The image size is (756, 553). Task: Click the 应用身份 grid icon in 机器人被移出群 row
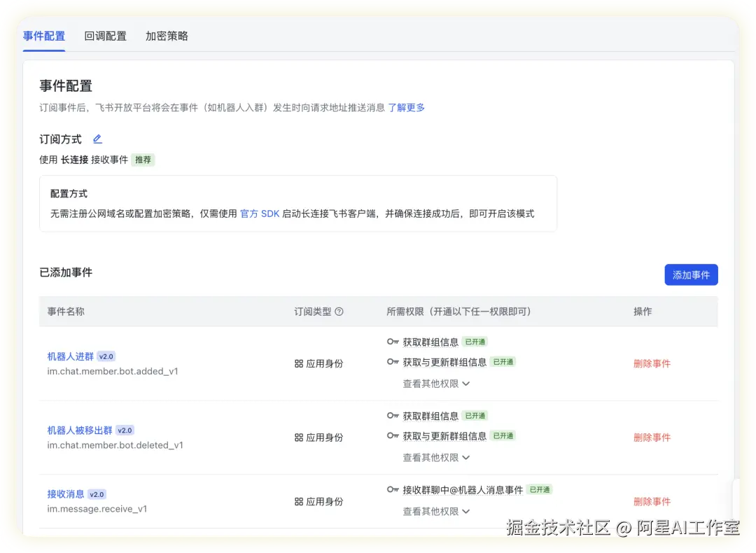click(x=297, y=437)
